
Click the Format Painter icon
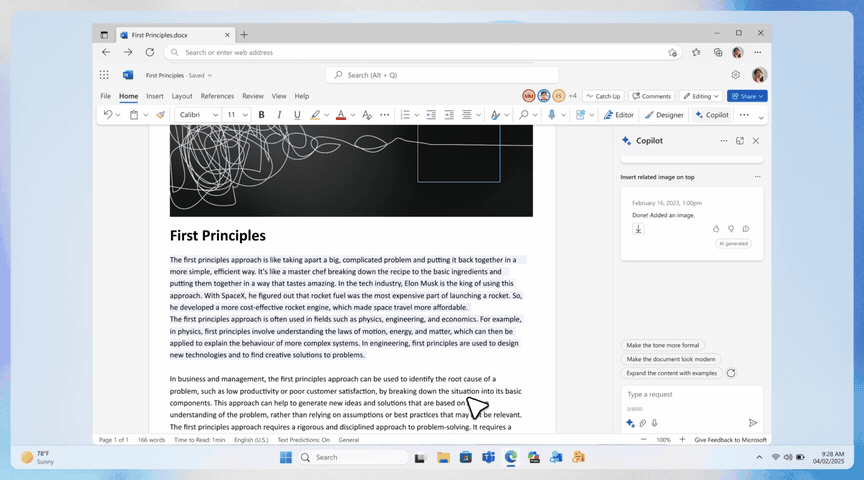(160, 115)
